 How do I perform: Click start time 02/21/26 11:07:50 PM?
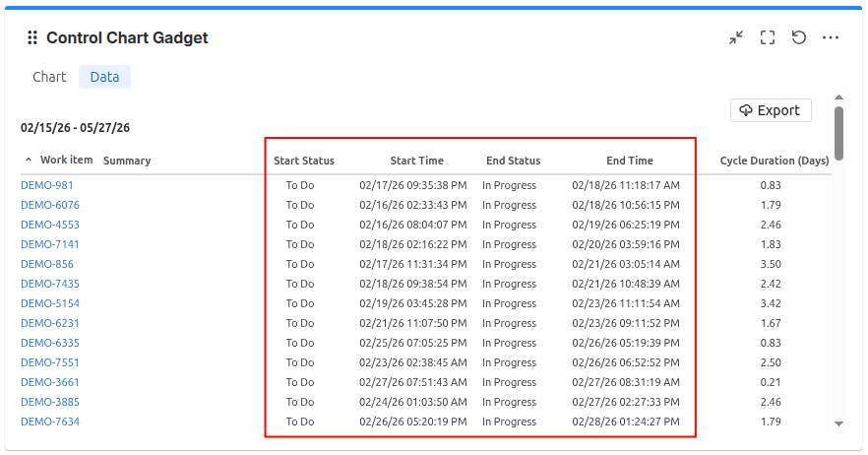pyautogui.click(x=413, y=323)
